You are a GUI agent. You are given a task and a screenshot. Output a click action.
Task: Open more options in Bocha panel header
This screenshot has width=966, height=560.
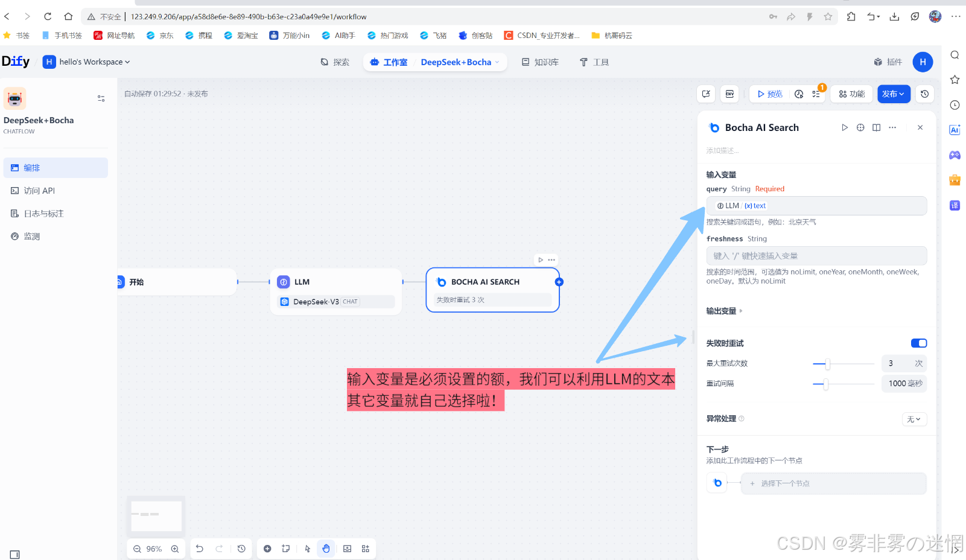[892, 127]
